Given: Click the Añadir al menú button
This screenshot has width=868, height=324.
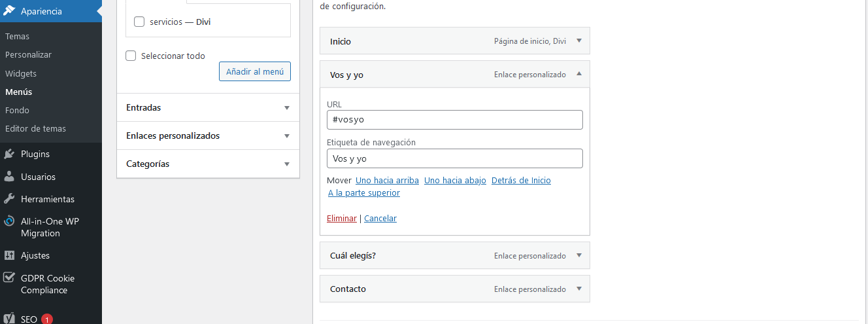Looking at the screenshot, I should 255,71.
